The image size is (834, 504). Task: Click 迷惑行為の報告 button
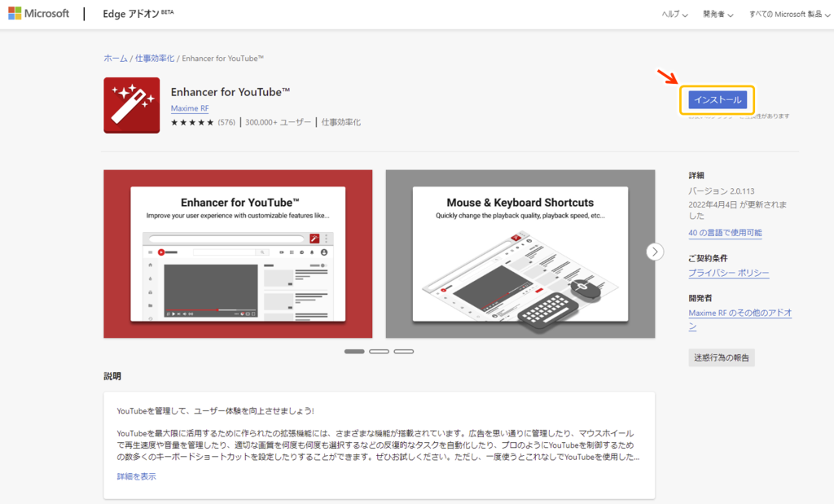click(721, 357)
